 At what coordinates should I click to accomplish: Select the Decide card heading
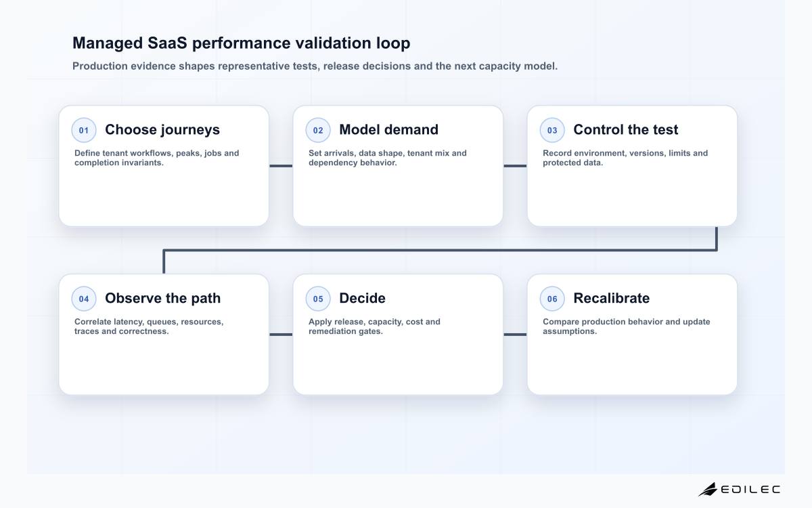click(x=362, y=299)
